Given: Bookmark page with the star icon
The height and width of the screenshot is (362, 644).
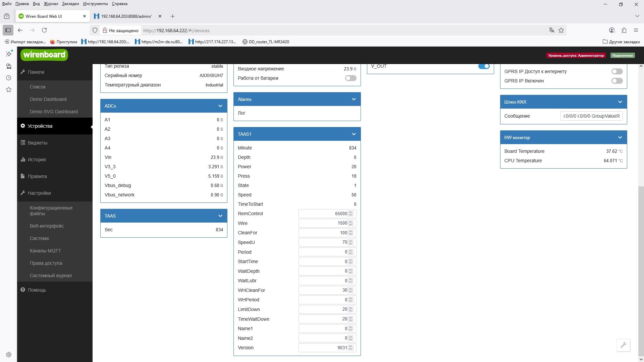Looking at the screenshot, I should pyautogui.click(x=561, y=31).
